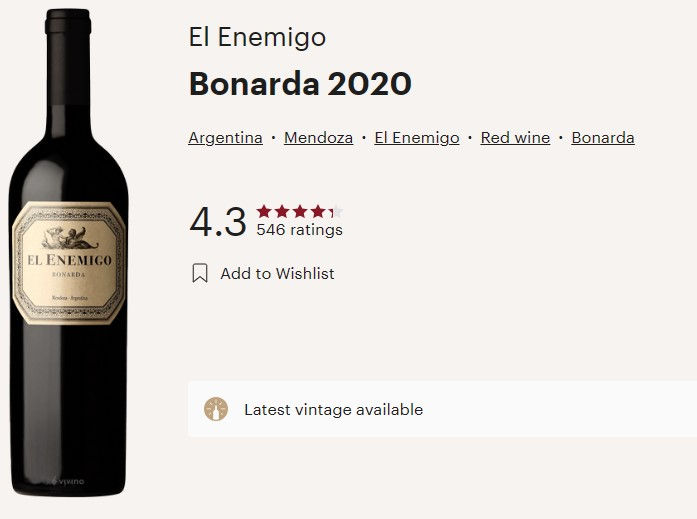Click the fourth red rating star
697x519 pixels.
pos(317,212)
